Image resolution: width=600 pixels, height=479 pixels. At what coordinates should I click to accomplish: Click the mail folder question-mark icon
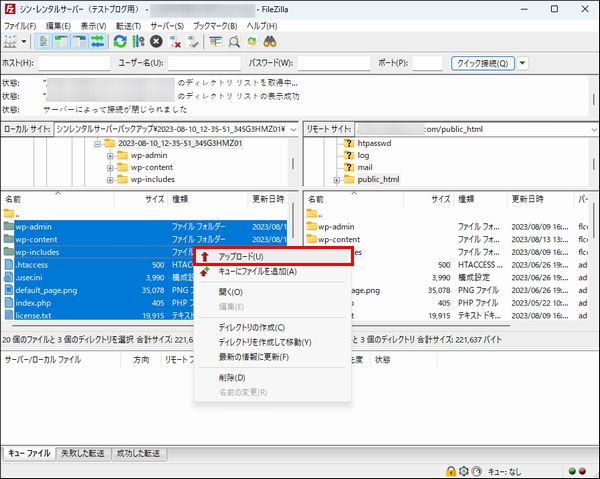tap(348, 167)
